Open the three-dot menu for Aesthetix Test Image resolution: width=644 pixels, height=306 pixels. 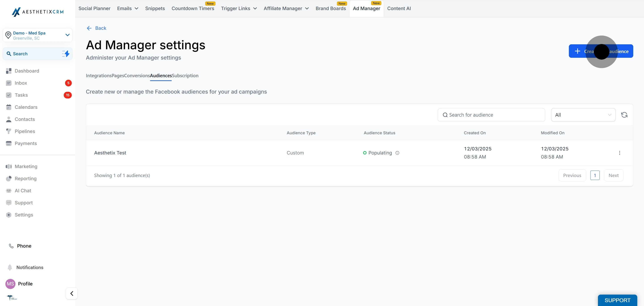point(619,153)
